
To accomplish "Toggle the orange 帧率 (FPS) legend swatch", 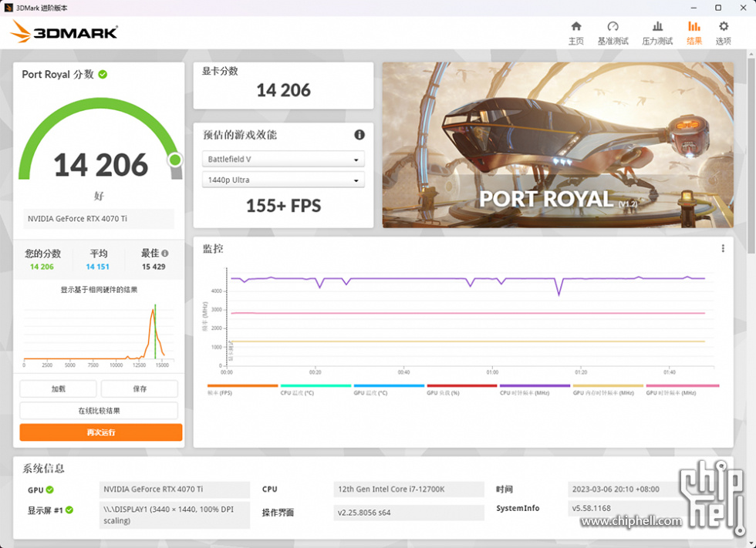I will (242, 385).
